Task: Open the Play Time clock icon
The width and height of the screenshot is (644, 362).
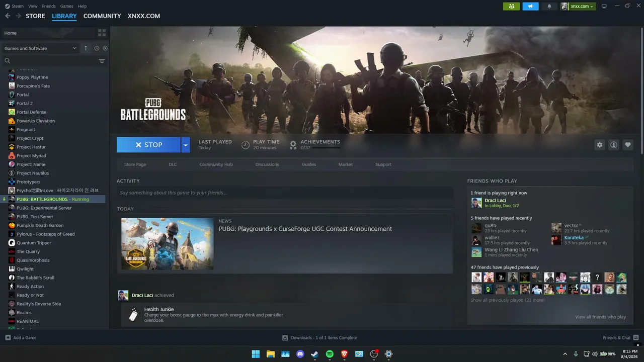Action: coord(245,145)
